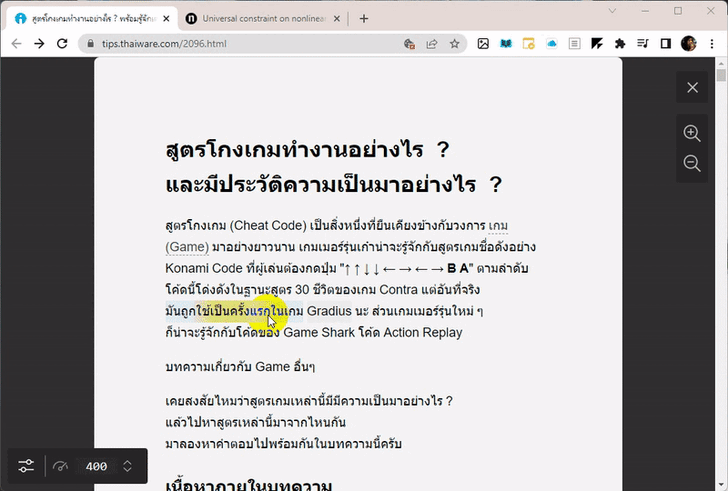Click the text (Cheat Code)
728x491 pixels.
click(x=268, y=226)
